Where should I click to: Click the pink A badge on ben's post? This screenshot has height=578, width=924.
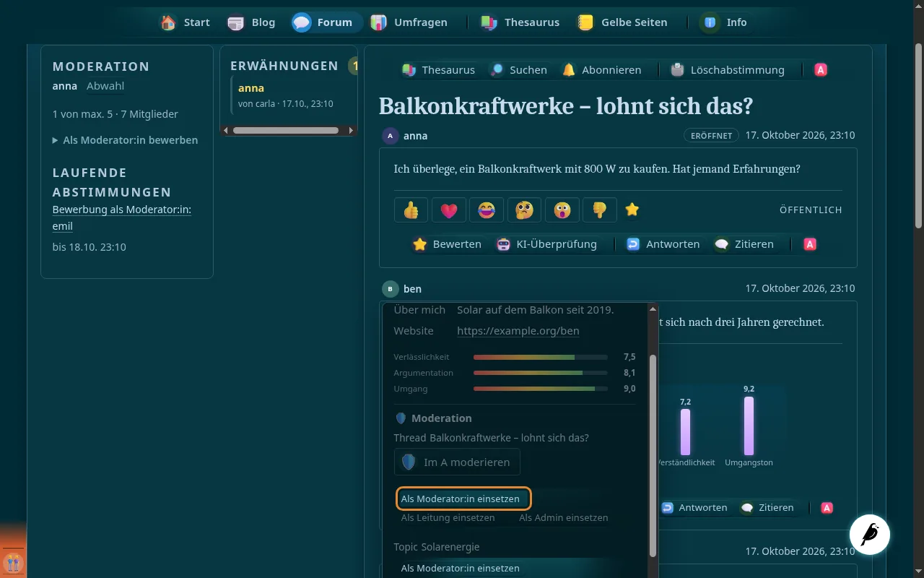pyautogui.click(x=827, y=508)
